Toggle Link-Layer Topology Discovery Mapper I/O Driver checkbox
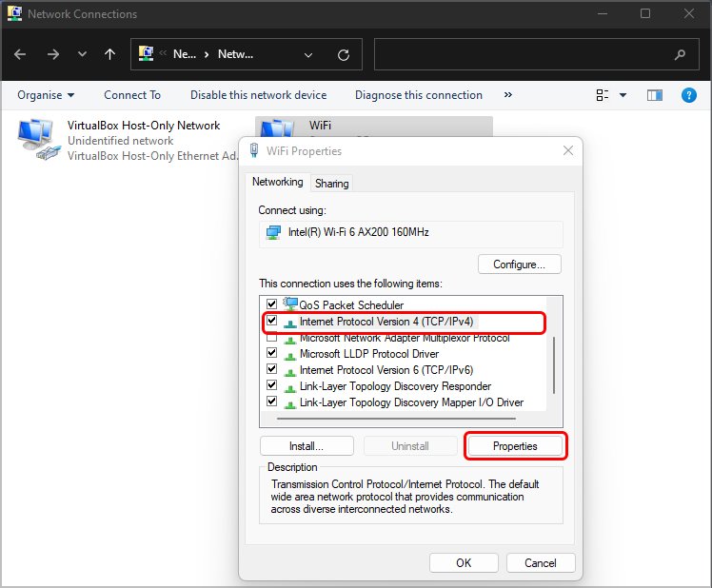Image resolution: width=712 pixels, height=588 pixels. coord(271,402)
